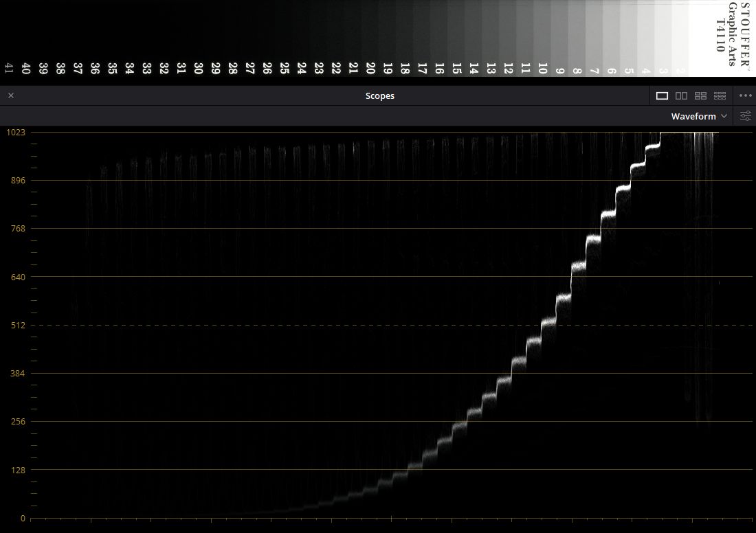
Task: Click the 512 scale label
Action: pos(18,326)
